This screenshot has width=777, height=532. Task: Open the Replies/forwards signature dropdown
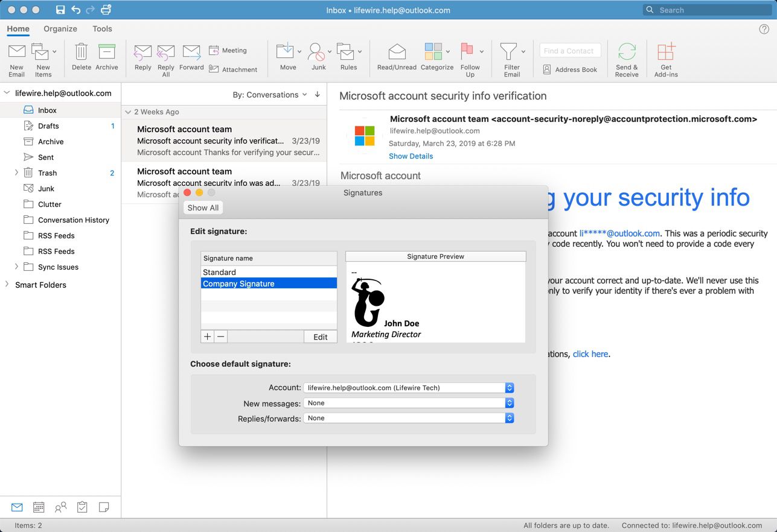(x=409, y=418)
